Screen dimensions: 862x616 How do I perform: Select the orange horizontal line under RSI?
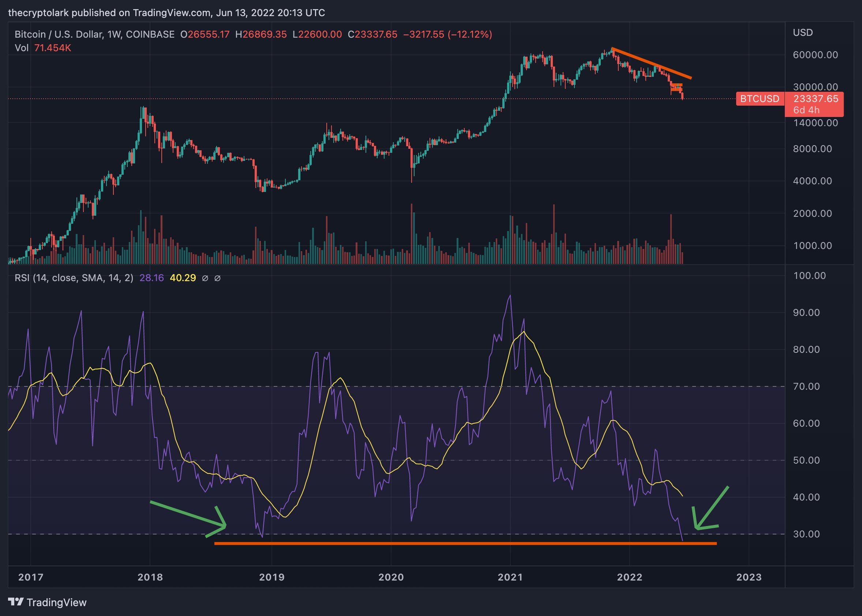[x=465, y=544]
